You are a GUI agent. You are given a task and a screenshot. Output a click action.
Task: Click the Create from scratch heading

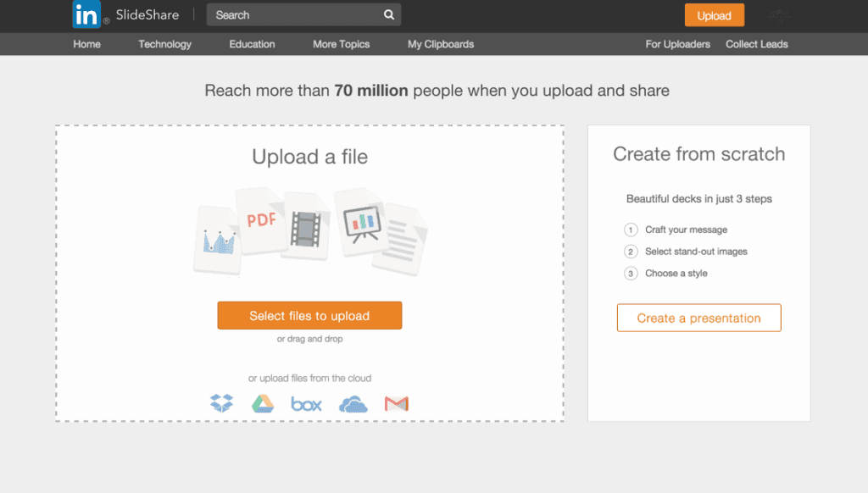coord(698,154)
